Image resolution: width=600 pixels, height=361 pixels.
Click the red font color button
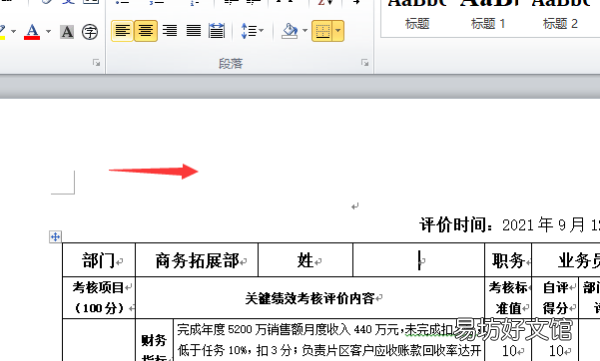click(x=32, y=31)
